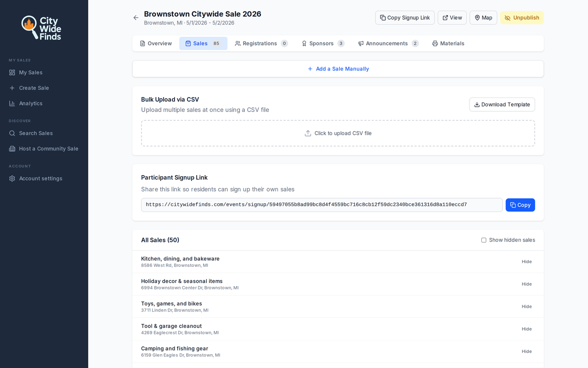Hide the Camping and fishing gear sale
Screen dimensions: 588x368
[527, 351]
